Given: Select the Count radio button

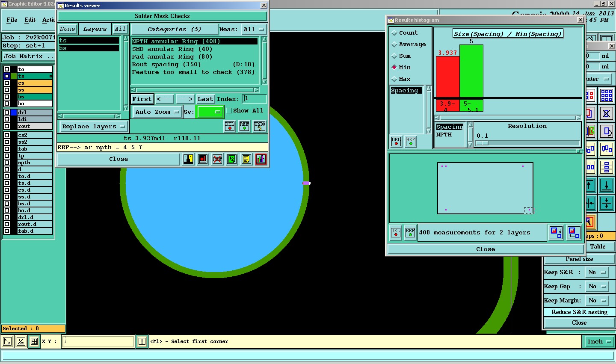Looking at the screenshot, I should point(394,33).
